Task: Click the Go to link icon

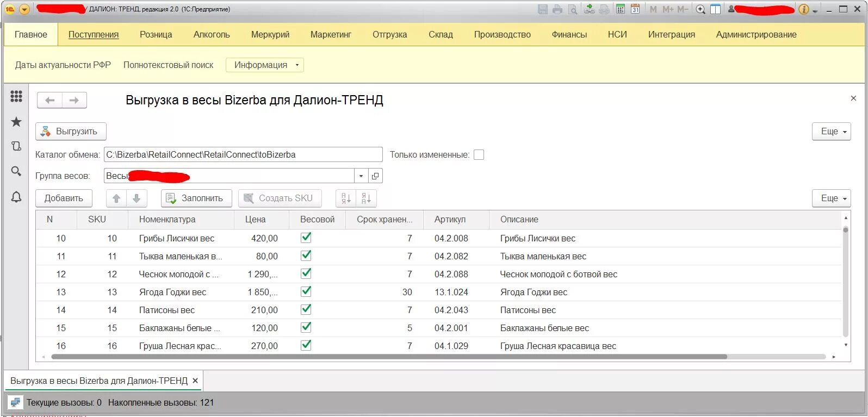Action: tap(604, 9)
